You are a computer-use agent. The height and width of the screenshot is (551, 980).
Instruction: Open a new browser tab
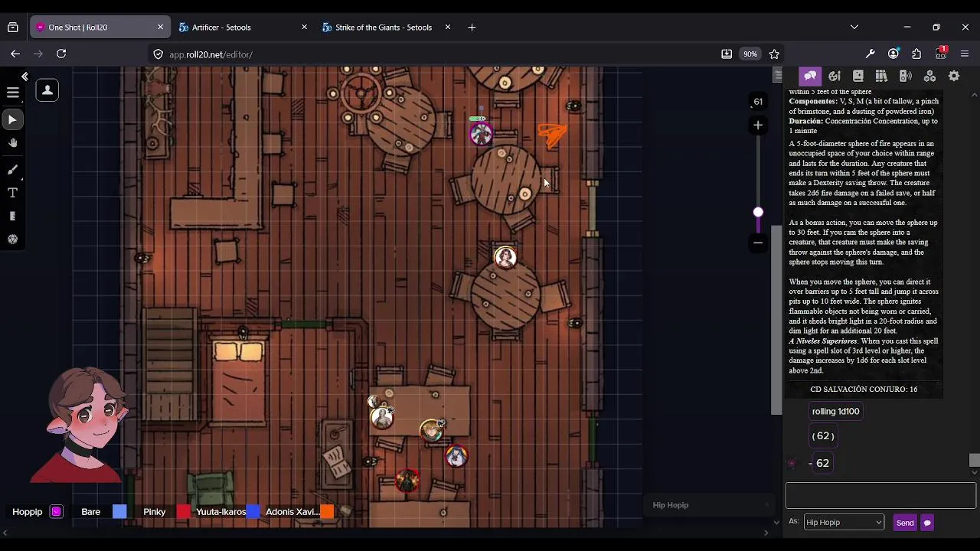[472, 28]
